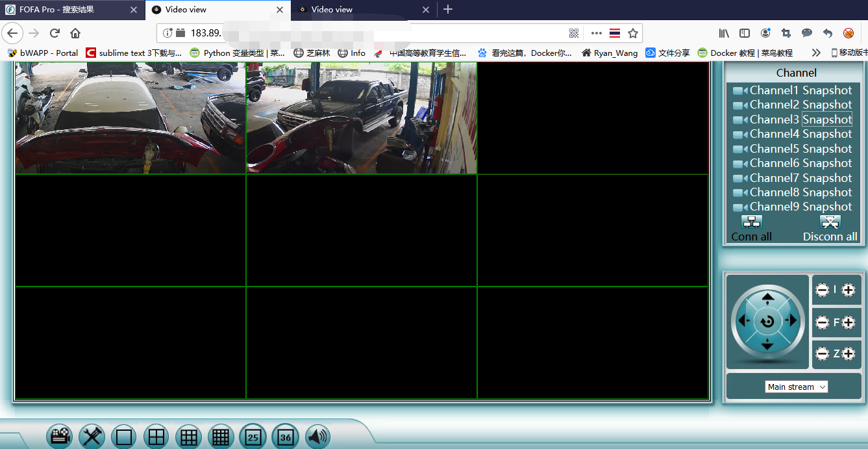Take a Channel7 Snapshot
This screenshot has width=868, height=449.
coord(826,178)
